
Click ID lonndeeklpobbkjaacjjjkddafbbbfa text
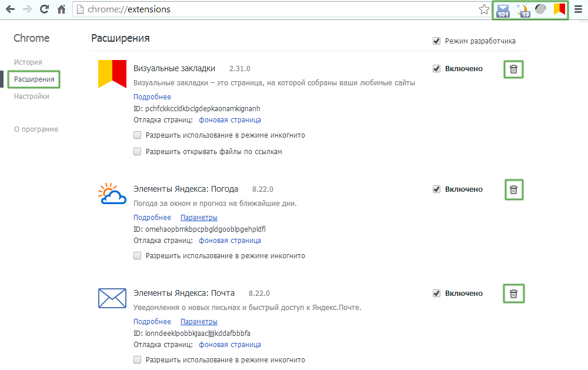[192, 333]
